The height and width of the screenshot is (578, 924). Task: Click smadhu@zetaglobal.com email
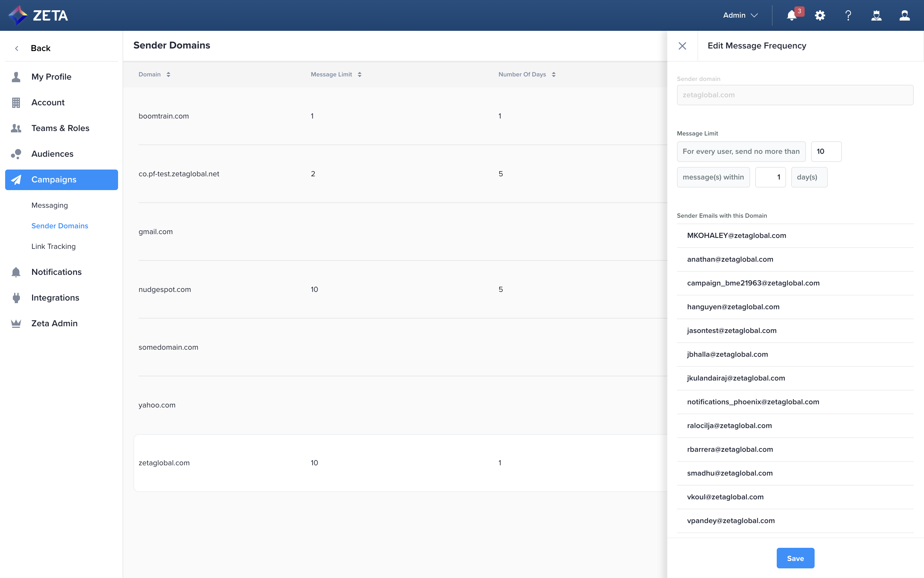point(730,473)
